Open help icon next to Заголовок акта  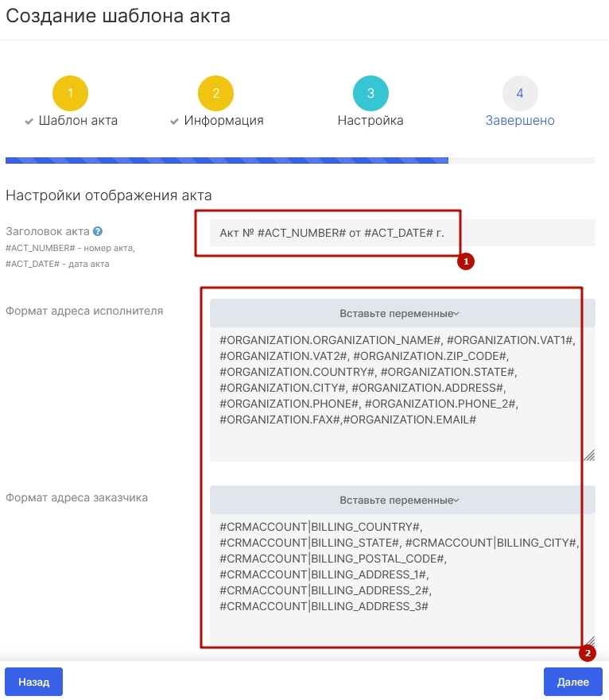98,231
